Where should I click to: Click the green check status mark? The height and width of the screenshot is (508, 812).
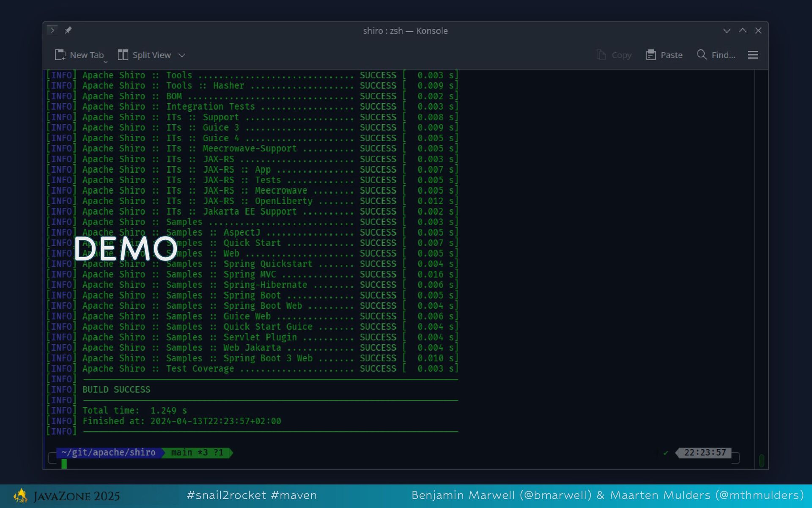tap(666, 453)
